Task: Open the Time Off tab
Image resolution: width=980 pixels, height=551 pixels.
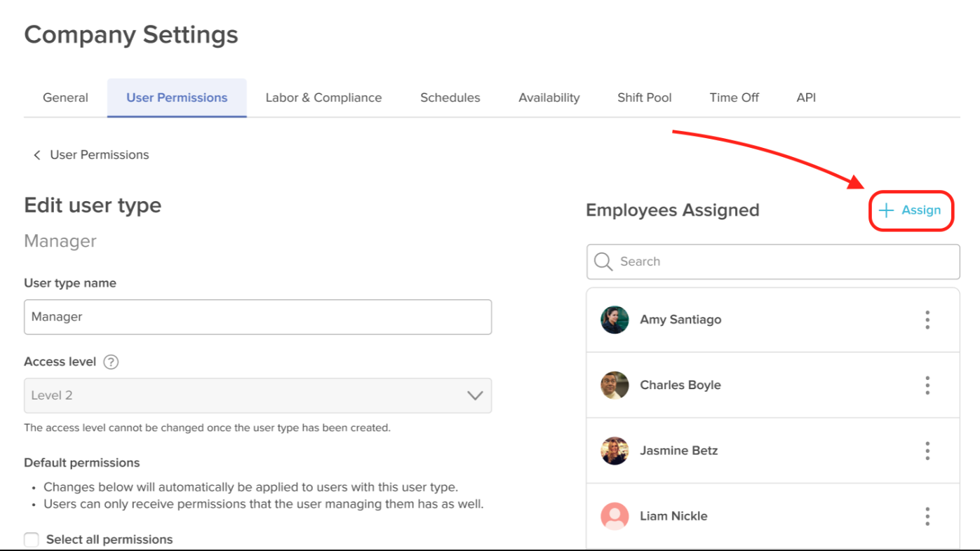Action: 734,98
